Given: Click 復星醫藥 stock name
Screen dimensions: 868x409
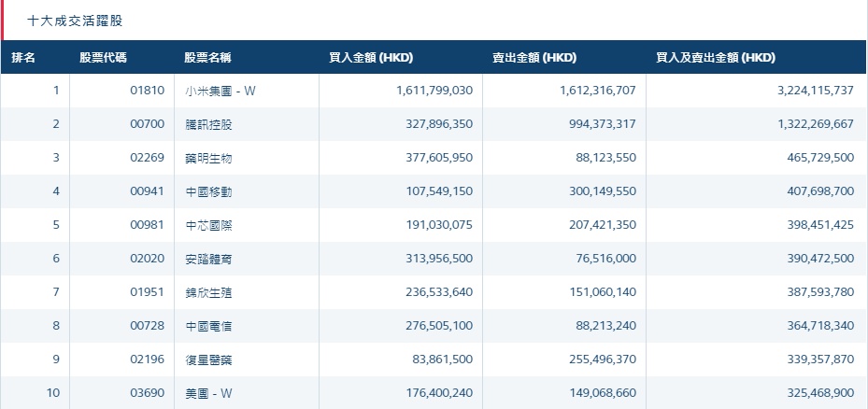Looking at the screenshot, I should tap(208, 360).
